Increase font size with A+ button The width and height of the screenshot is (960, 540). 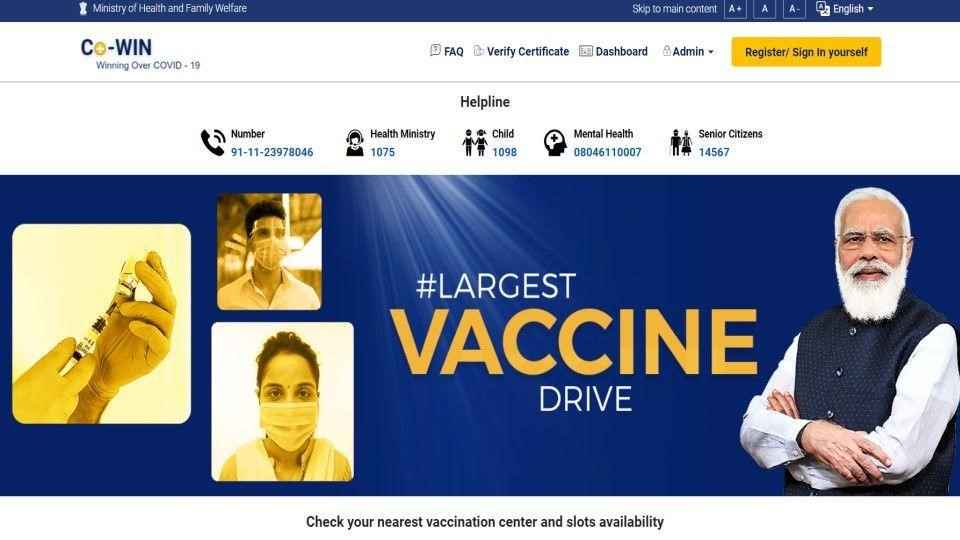point(735,9)
